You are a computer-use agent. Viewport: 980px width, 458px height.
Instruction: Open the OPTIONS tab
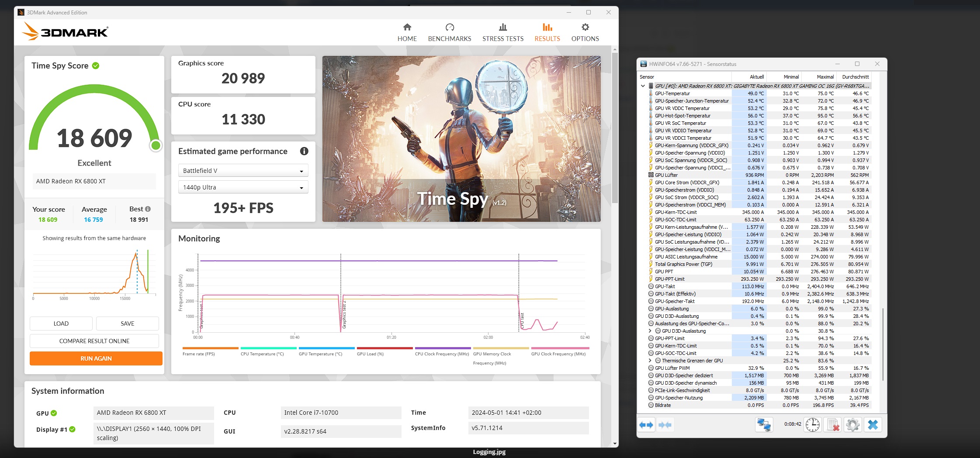coord(585,33)
